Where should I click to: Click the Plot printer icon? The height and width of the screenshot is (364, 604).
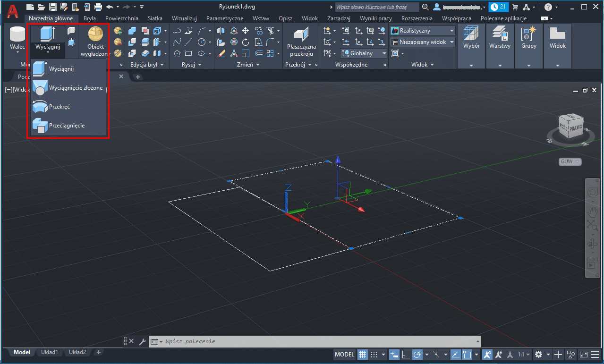98,7
